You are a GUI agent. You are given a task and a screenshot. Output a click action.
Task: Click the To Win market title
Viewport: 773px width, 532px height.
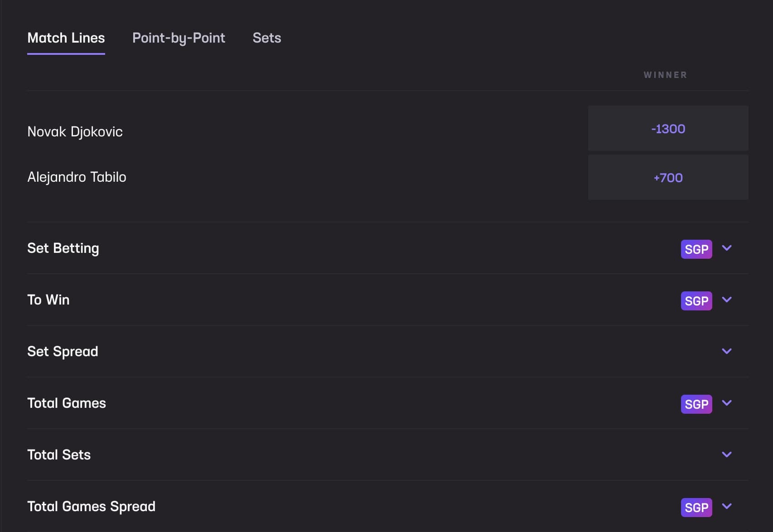tap(48, 300)
